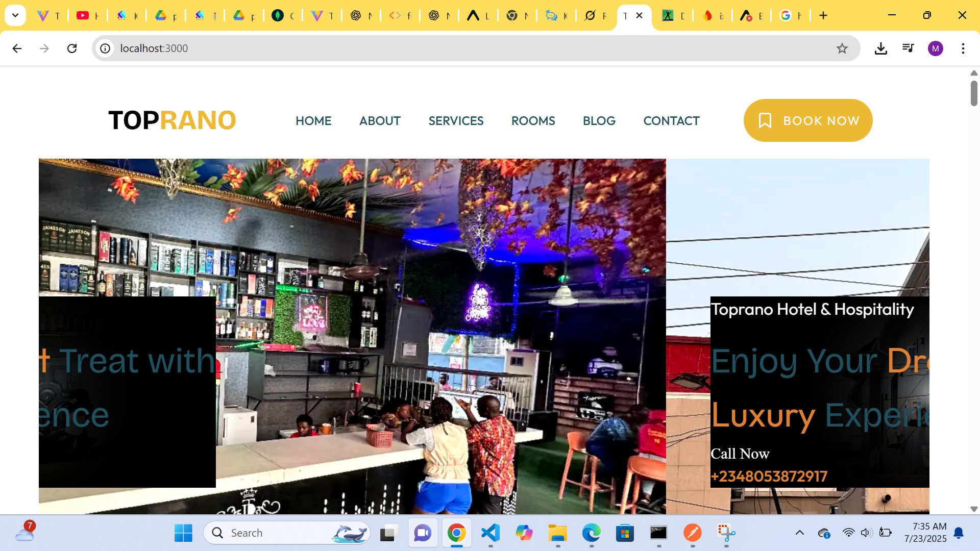
Task: Open the Chrome downloads icon
Action: pos(880,48)
